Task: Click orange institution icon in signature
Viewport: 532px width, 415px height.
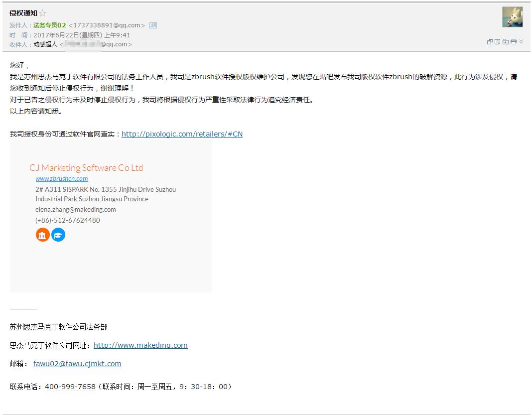Action: click(43, 235)
